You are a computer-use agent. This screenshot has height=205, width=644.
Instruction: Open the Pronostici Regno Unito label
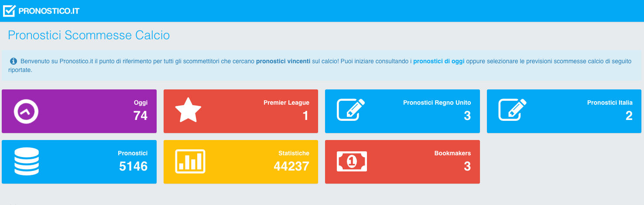point(437,103)
